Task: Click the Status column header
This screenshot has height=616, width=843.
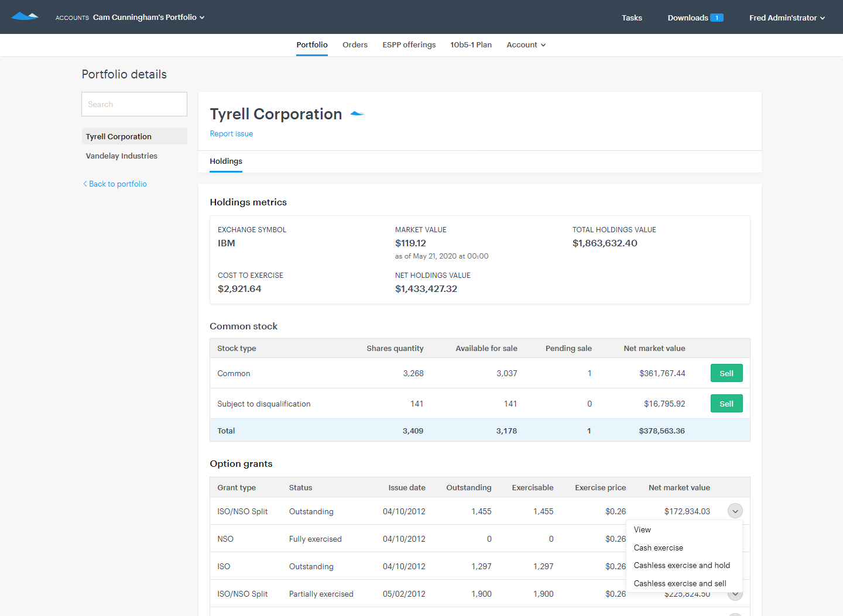Action: tap(300, 487)
